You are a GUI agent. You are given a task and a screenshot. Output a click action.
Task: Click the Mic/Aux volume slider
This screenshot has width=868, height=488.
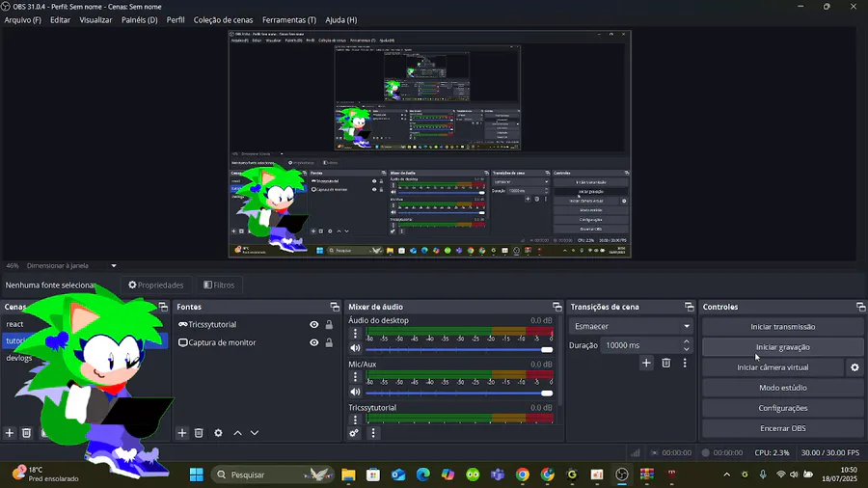click(x=459, y=393)
